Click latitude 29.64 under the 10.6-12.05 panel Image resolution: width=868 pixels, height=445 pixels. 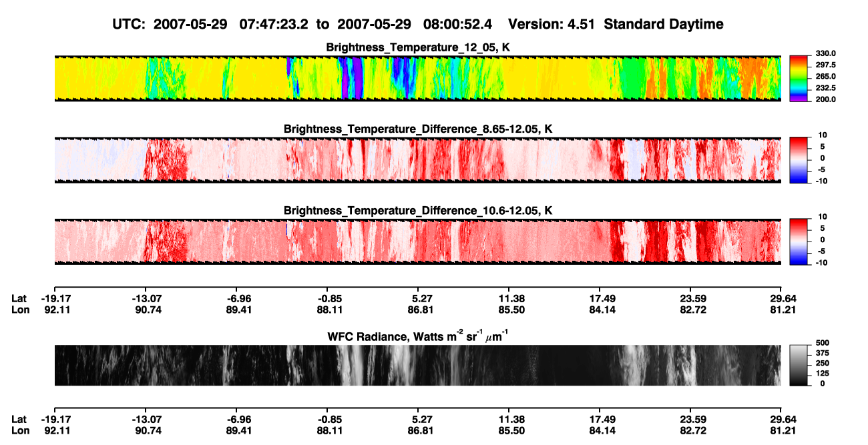tap(782, 299)
